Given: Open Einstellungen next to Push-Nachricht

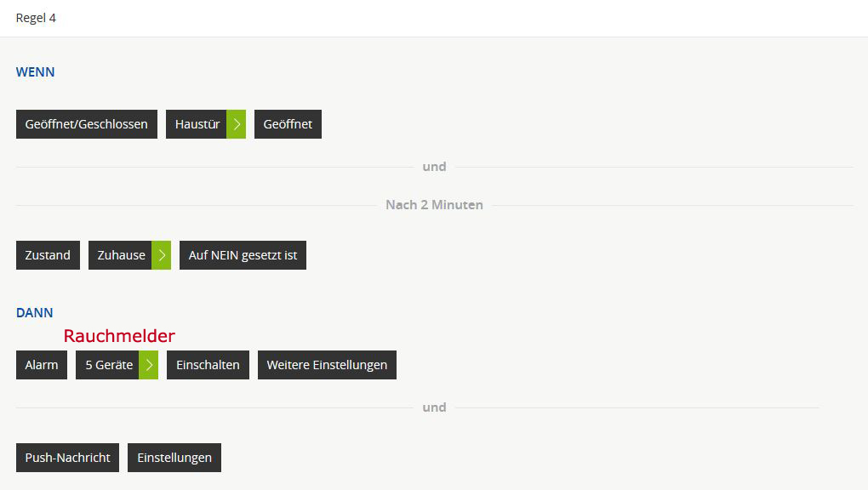Looking at the screenshot, I should (x=174, y=458).
